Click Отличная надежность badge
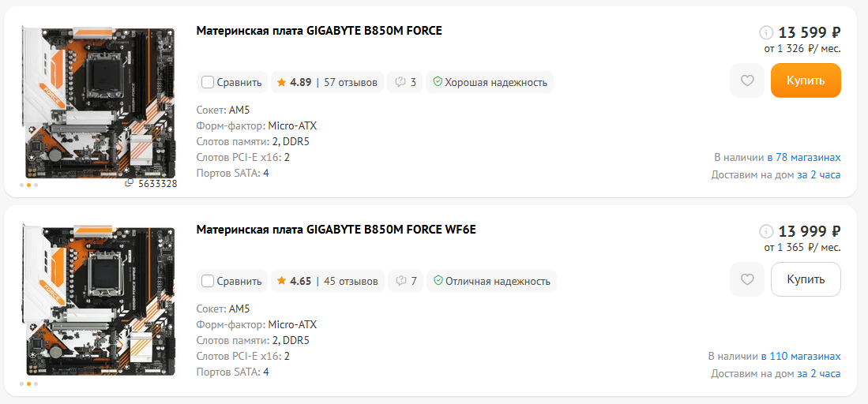Viewport: 868px width, 404px height. click(x=491, y=281)
